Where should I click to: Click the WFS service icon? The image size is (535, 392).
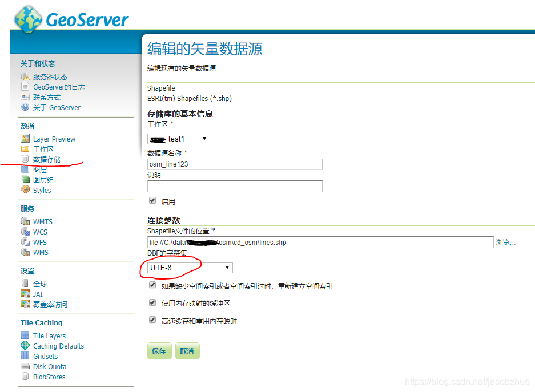pos(25,242)
